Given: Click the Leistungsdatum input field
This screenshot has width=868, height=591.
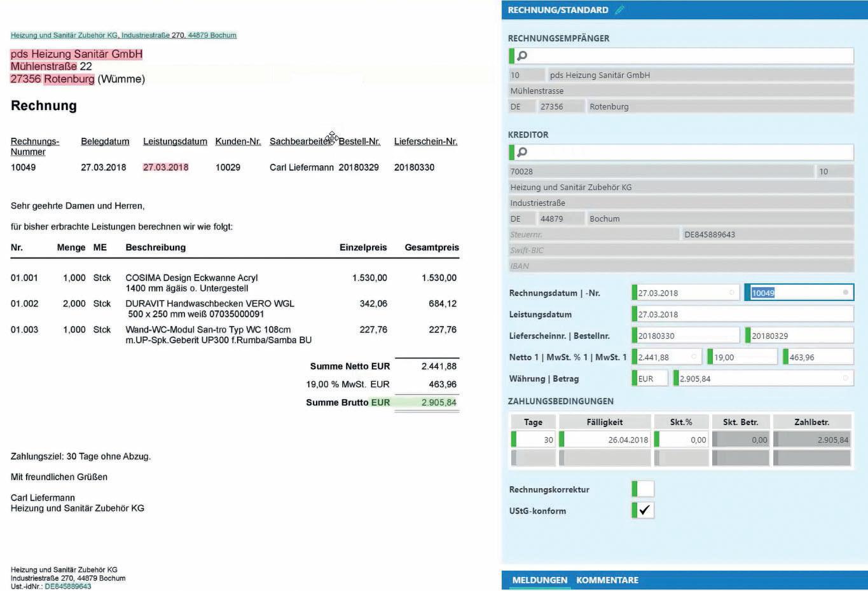Looking at the screenshot, I should (744, 315).
